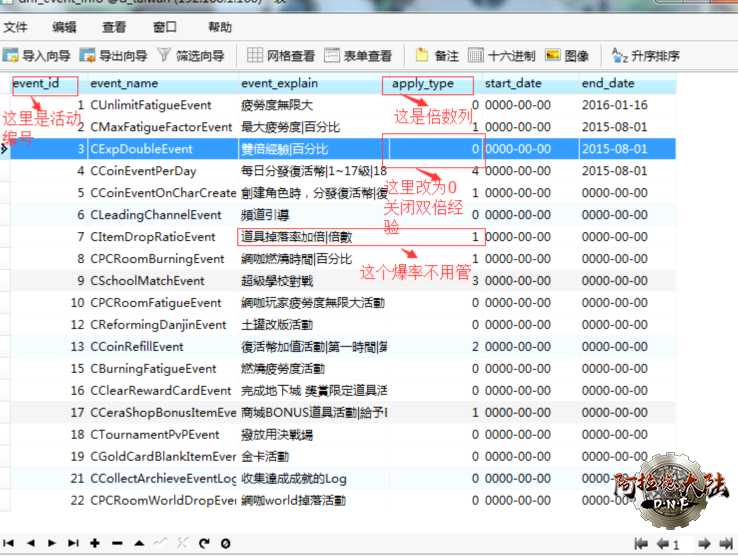The image size is (738, 556).
Task: Jump to the first record
Action: (x=9, y=543)
